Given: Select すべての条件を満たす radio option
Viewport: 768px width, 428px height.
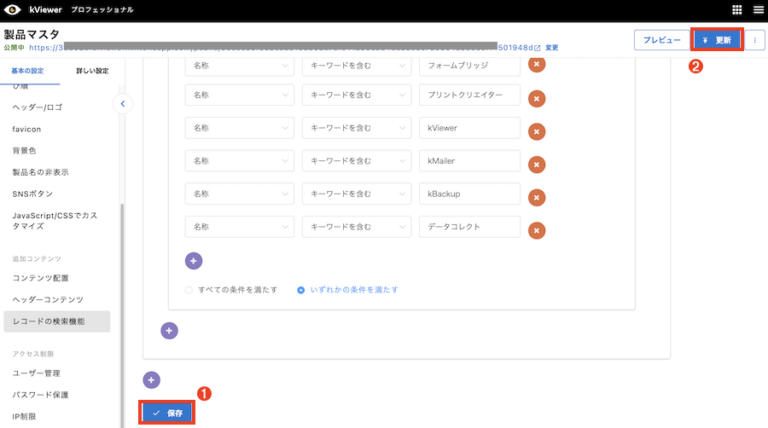Looking at the screenshot, I should [188, 290].
